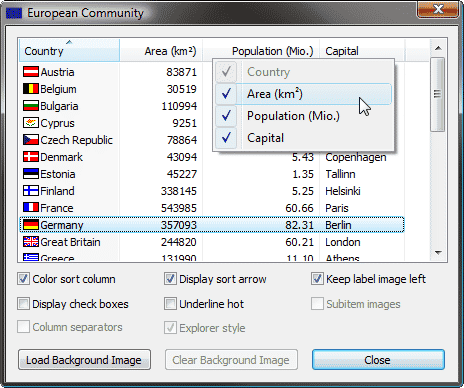
Task: Click the grayed Country menu entry
Action: [x=303, y=72]
